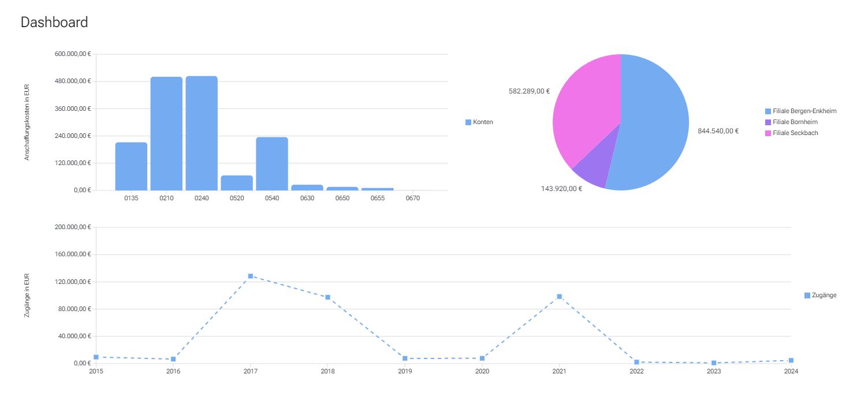Select the bar for account 0540

tap(272, 164)
